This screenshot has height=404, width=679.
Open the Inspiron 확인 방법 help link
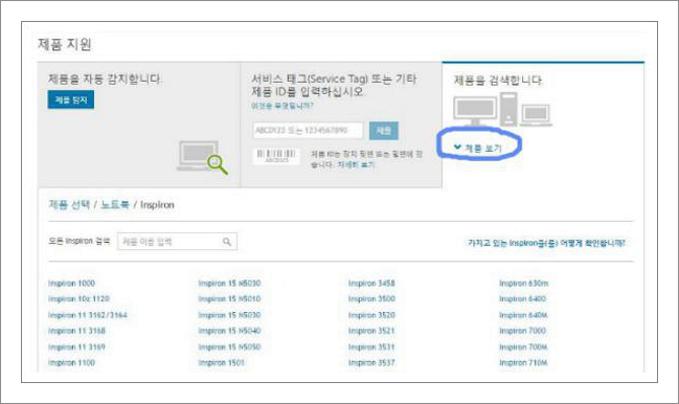point(546,243)
